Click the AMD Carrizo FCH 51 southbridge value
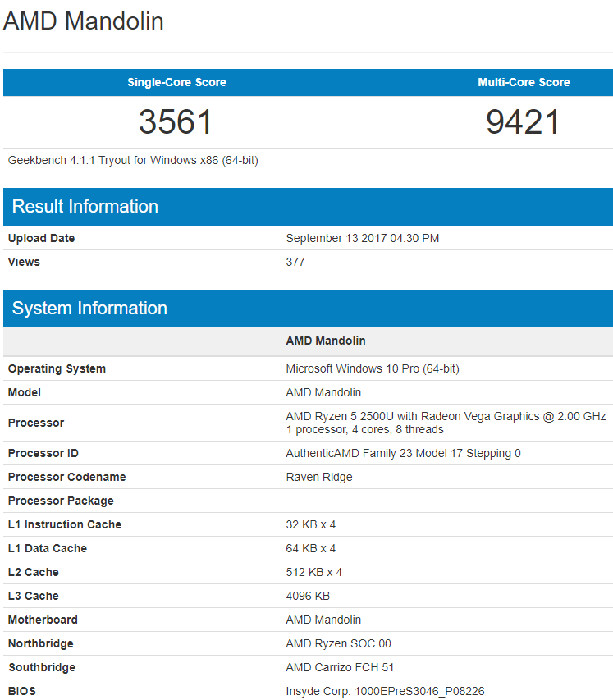The width and height of the screenshot is (613, 700). [x=340, y=667]
